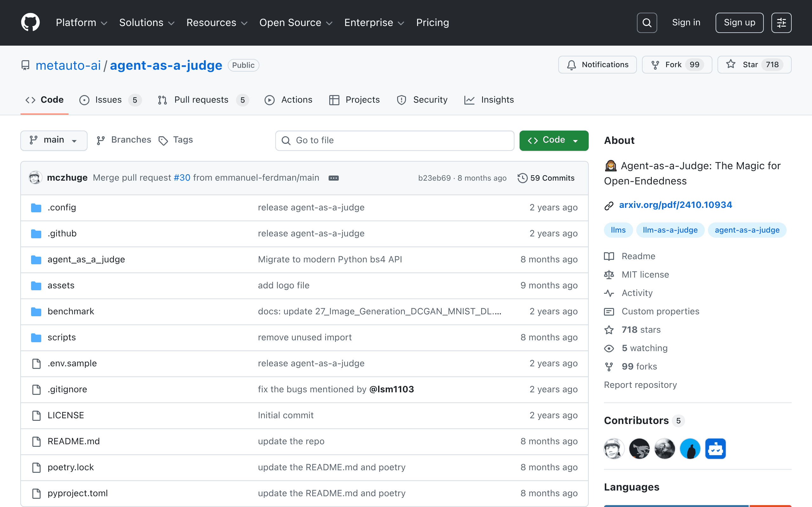
Task: Expand commit message ellipsis icon
Action: coord(333,178)
